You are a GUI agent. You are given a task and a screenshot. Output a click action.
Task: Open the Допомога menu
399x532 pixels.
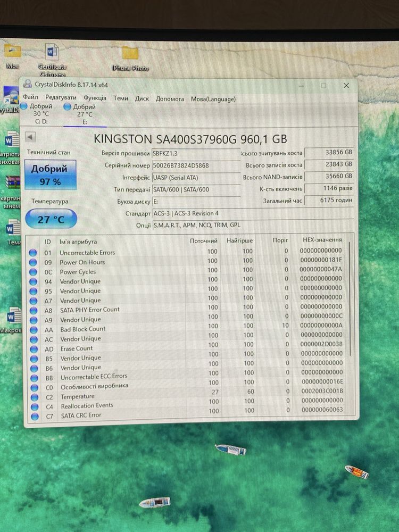(x=170, y=99)
